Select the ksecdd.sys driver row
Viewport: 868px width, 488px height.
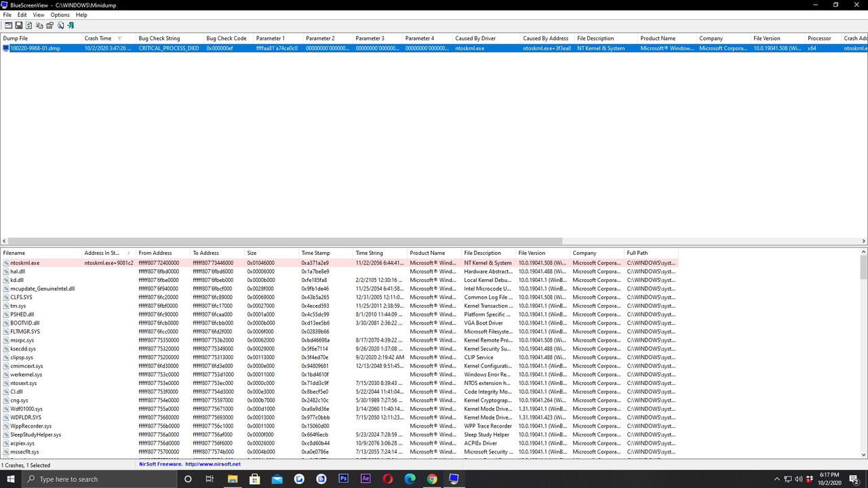[339, 348]
